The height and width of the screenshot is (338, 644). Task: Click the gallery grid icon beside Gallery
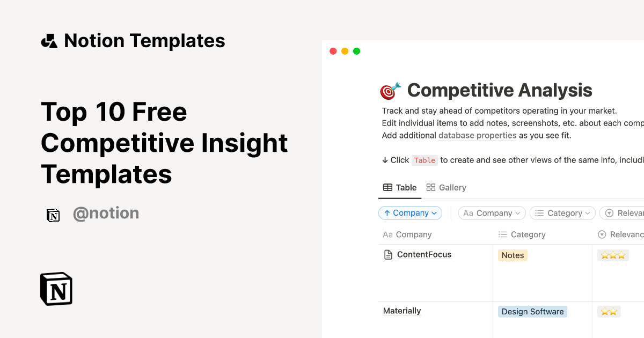point(430,187)
